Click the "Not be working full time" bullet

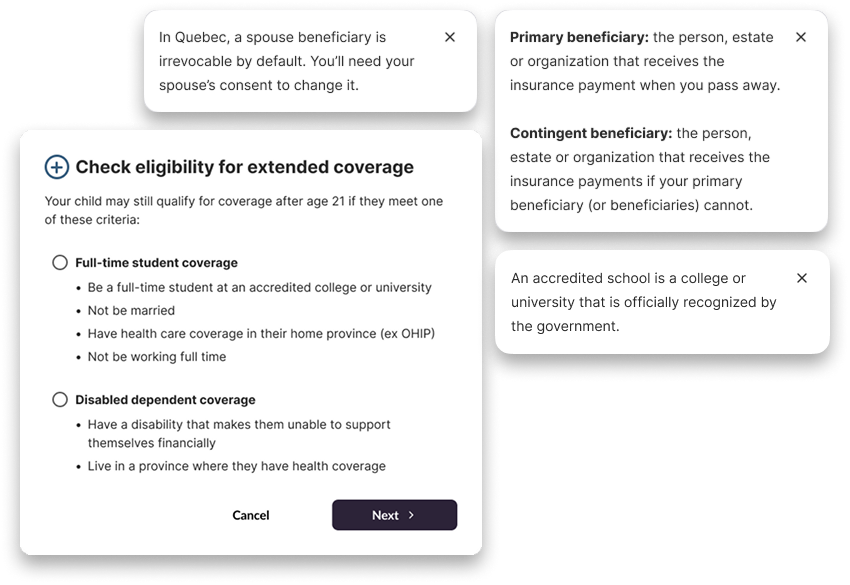pos(157,356)
